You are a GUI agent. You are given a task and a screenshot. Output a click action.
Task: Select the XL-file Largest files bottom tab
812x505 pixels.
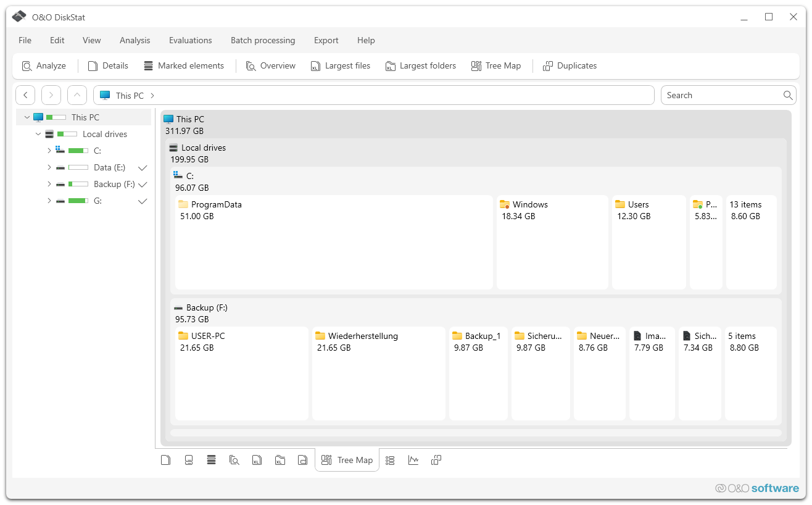257,460
